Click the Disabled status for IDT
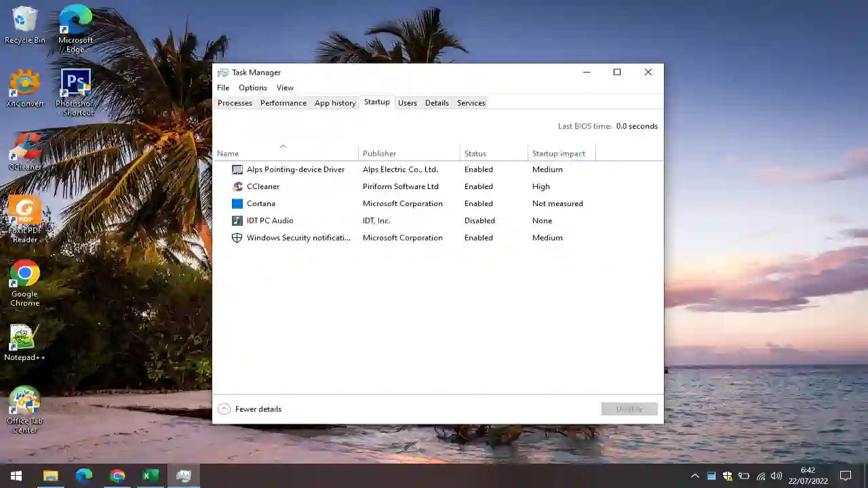 [479, 220]
